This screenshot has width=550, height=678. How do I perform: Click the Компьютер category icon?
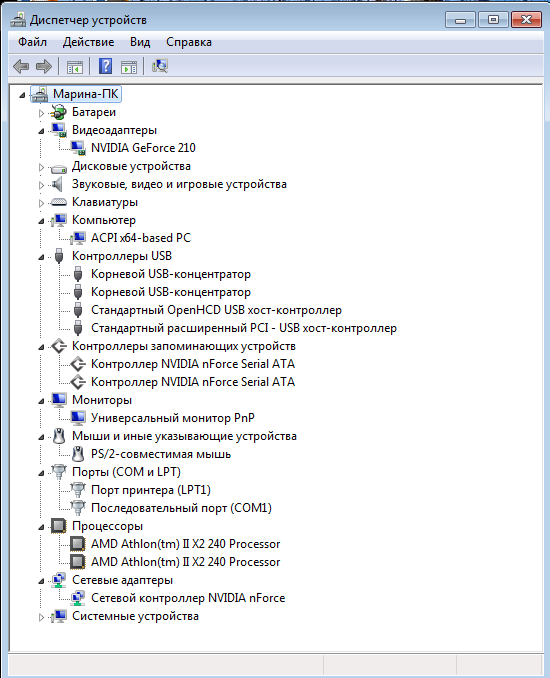point(58,221)
